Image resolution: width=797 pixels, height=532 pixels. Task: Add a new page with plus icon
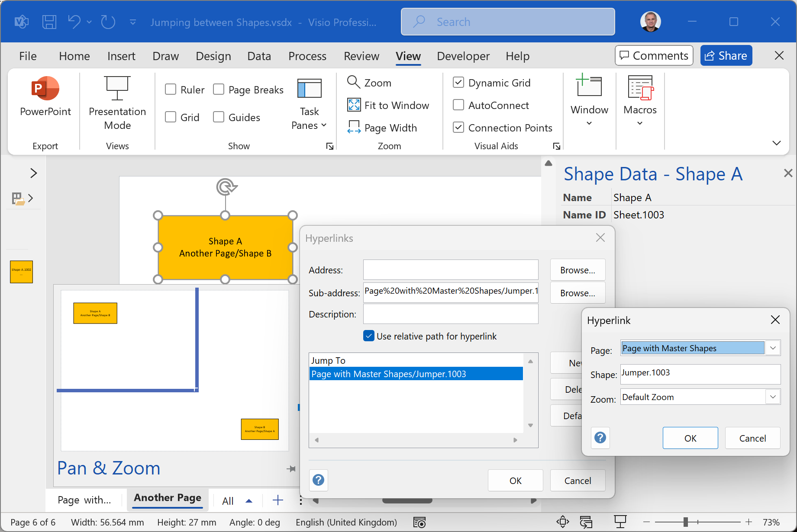(x=278, y=500)
